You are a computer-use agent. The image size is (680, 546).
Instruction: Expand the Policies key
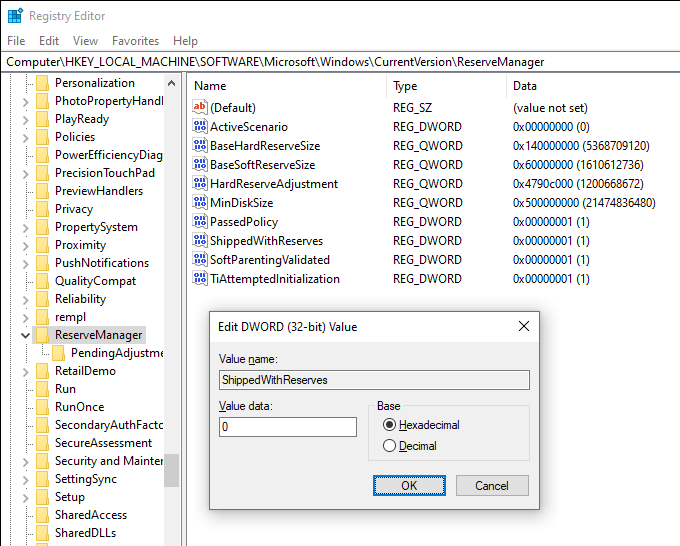(x=26, y=138)
